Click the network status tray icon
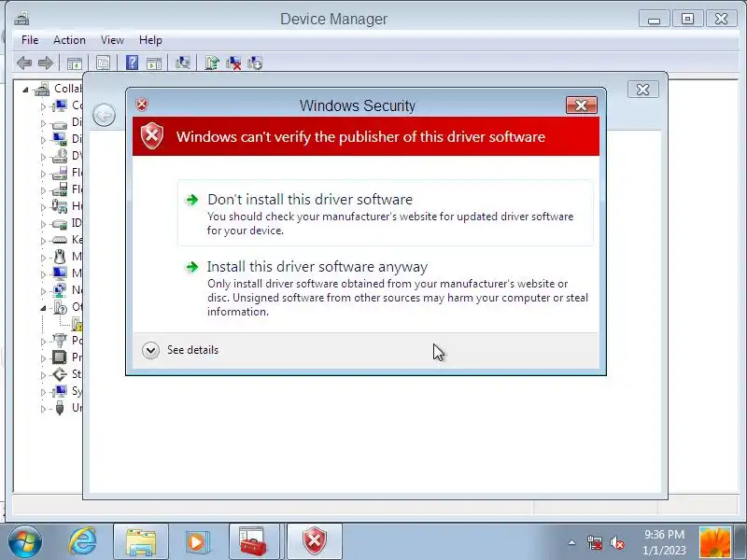 [x=595, y=542]
